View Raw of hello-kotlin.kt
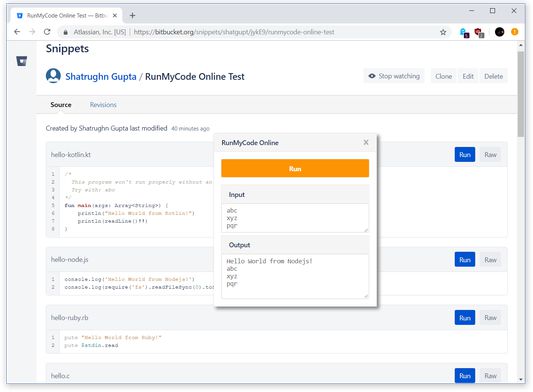 click(490, 155)
